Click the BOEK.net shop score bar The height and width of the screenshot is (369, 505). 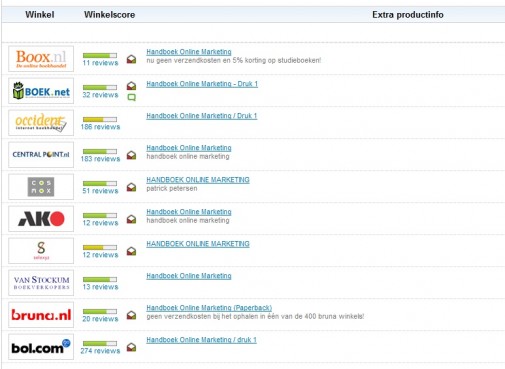pos(100,87)
